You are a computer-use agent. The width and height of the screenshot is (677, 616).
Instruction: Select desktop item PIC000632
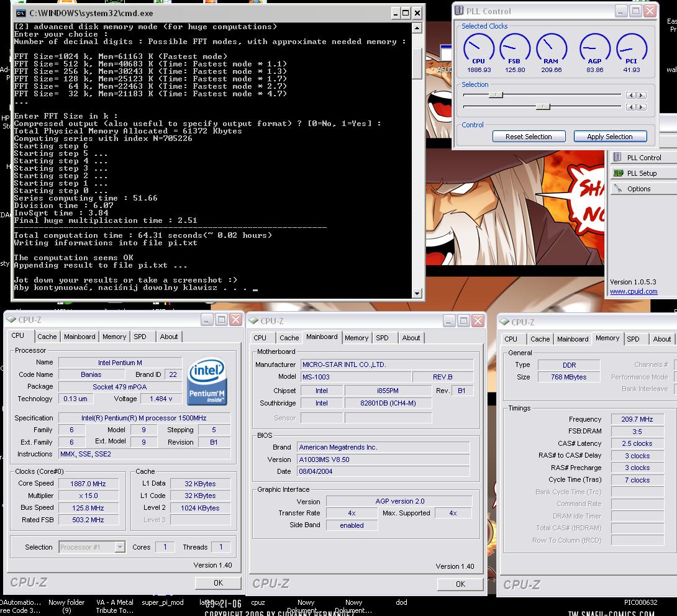pos(640,602)
